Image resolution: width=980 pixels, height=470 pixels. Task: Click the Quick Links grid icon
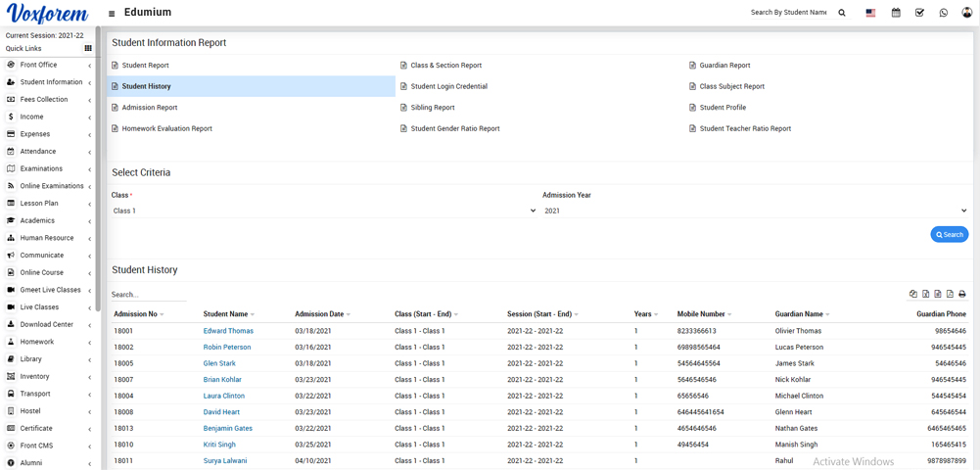[x=88, y=48]
